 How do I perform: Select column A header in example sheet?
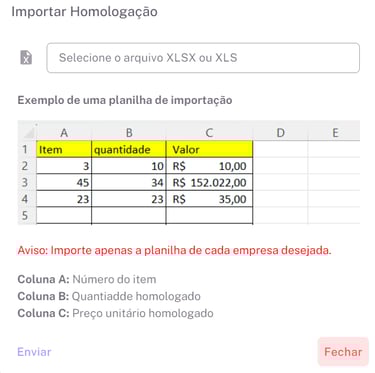pos(64,133)
